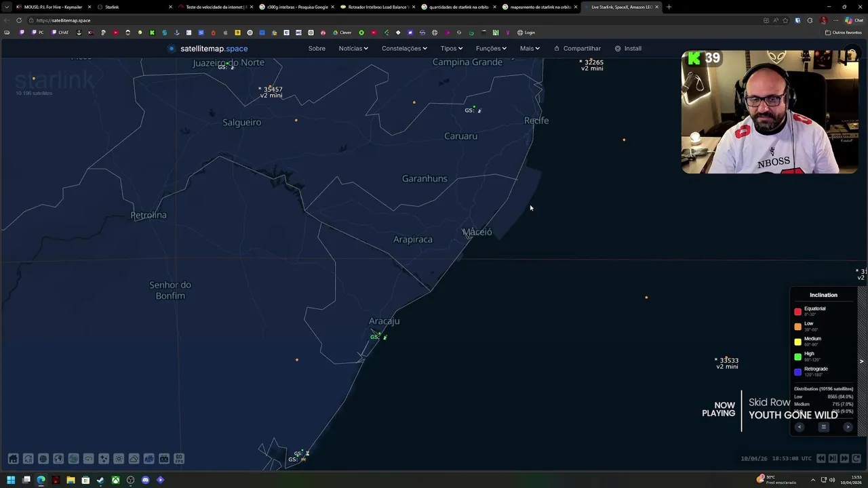Open the Sobre menu item
The width and height of the screenshot is (868, 488).
317,49
